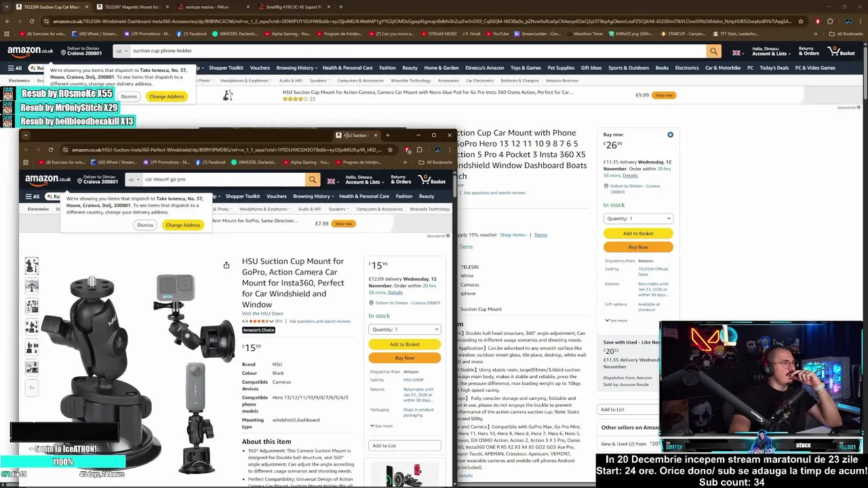Bookmark page with star in front window

point(390,150)
